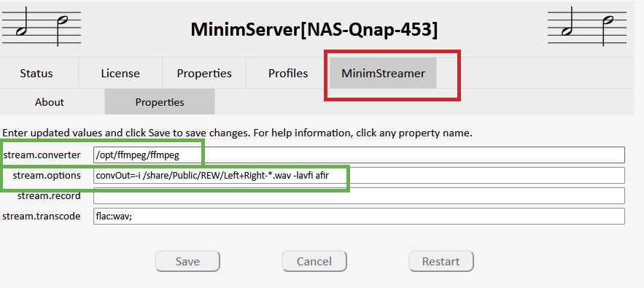Open the About sub-tab
Viewport: 644px width, 288px height.
50,102
